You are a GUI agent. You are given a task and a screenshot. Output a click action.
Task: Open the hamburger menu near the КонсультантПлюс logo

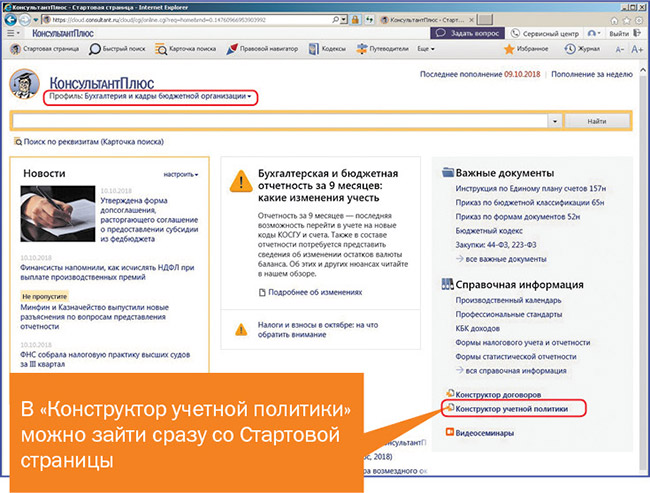coord(11,33)
